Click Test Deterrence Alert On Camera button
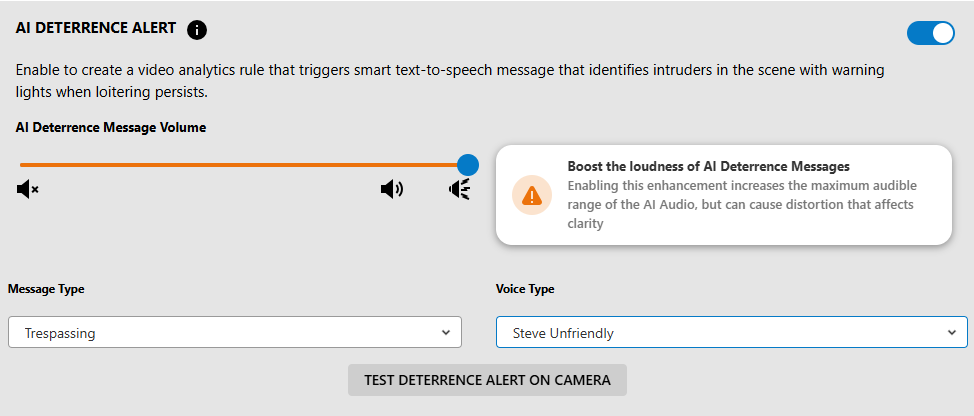Image resolution: width=974 pixels, height=416 pixels. click(487, 380)
